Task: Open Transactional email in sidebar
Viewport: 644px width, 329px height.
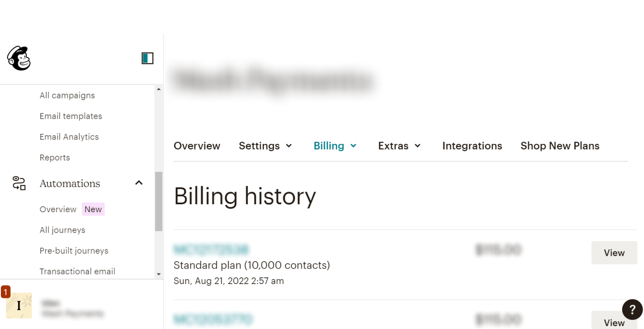Action: (x=77, y=271)
